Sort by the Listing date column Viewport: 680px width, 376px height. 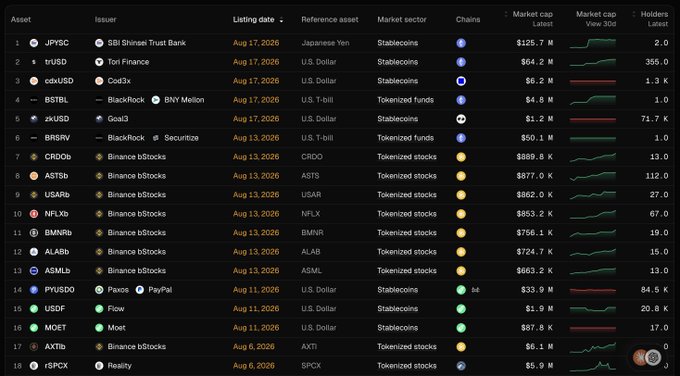coord(258,20)
